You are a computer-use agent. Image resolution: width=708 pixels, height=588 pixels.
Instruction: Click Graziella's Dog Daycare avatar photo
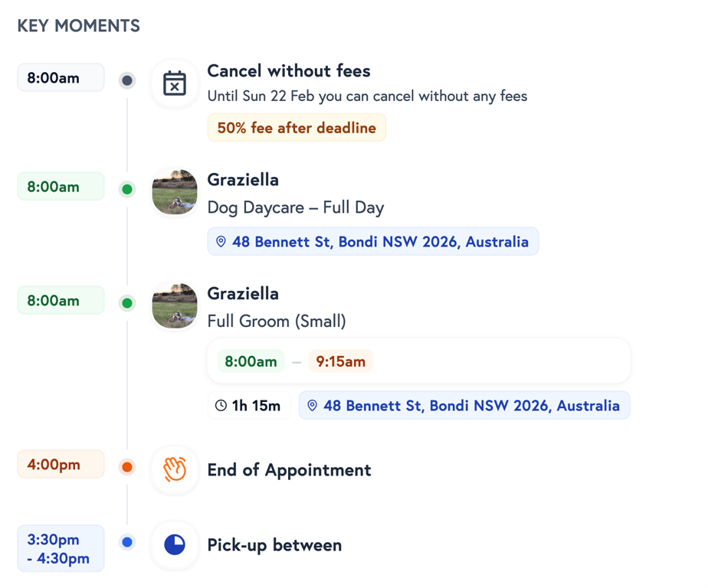point(175,192)
